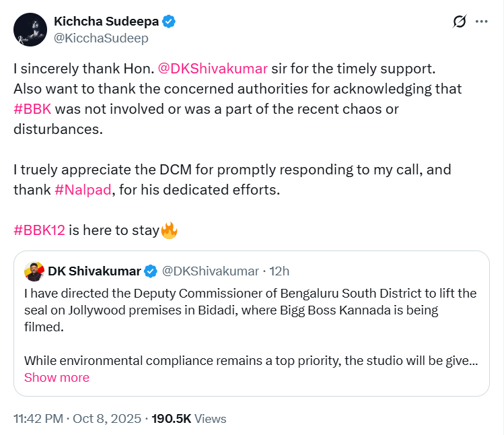Follow the #Nalpad hashtag link

[83, 190]
